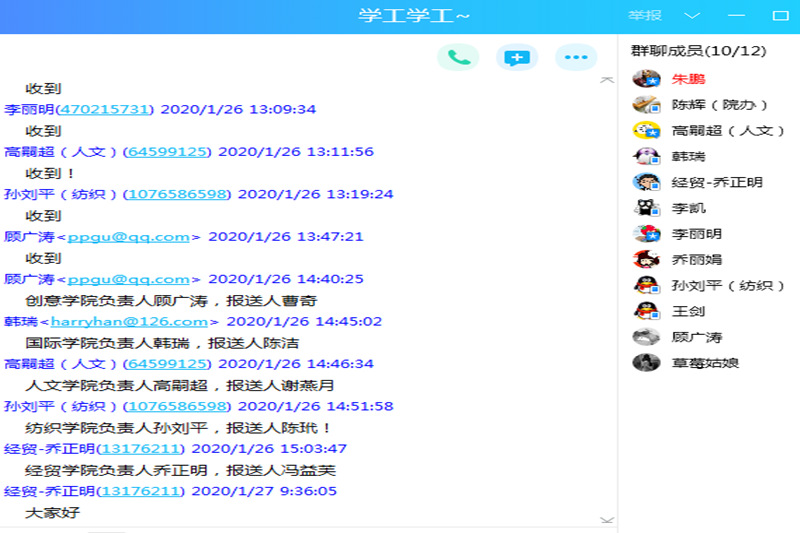800x533 pixels.
Task: Start a voice call with the green phone icon
Action: tap(458, 57)
